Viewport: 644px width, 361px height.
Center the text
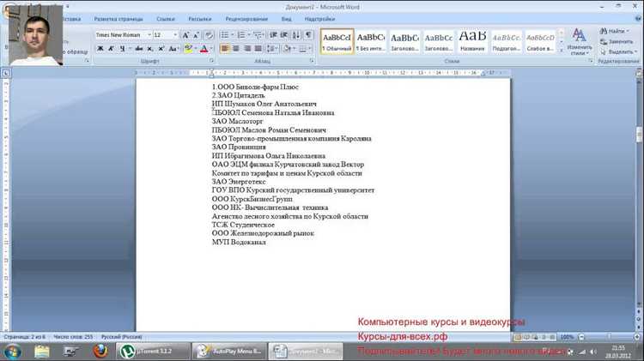click(x=236, y=49)
